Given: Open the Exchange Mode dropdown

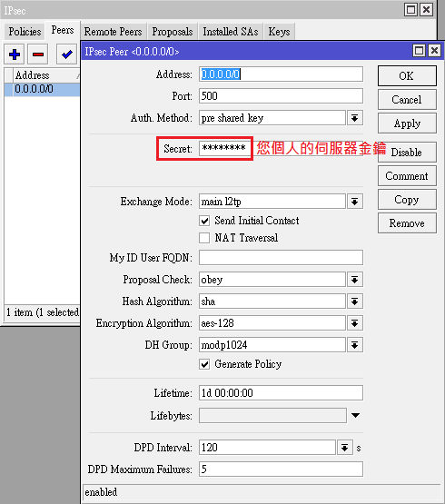Looking at the screenshot, I should point(355,202).
